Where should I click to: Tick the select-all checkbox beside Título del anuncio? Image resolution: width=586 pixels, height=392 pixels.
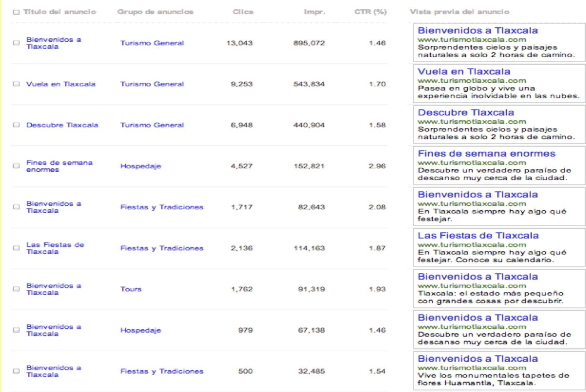pos(16,12)
